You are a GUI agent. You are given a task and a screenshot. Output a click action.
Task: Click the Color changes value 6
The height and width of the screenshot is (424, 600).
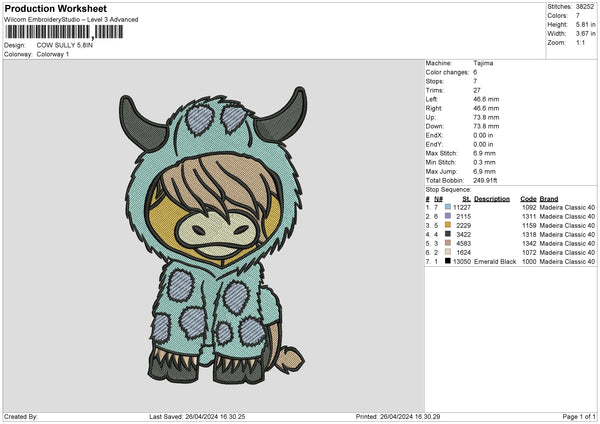475,72
